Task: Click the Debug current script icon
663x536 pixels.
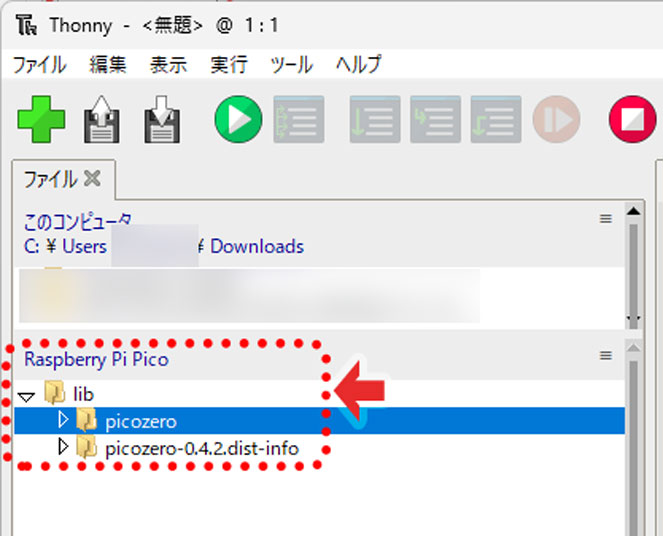Action: [299, 119]
